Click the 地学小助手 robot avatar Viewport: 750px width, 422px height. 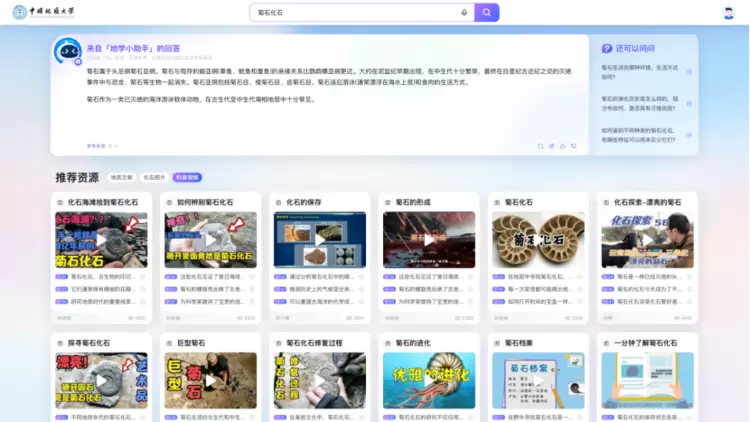tap(67, 51)
